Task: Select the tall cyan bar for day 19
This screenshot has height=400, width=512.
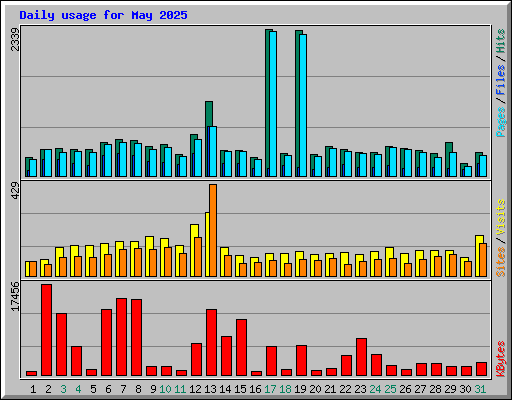Action: point(303,105)
